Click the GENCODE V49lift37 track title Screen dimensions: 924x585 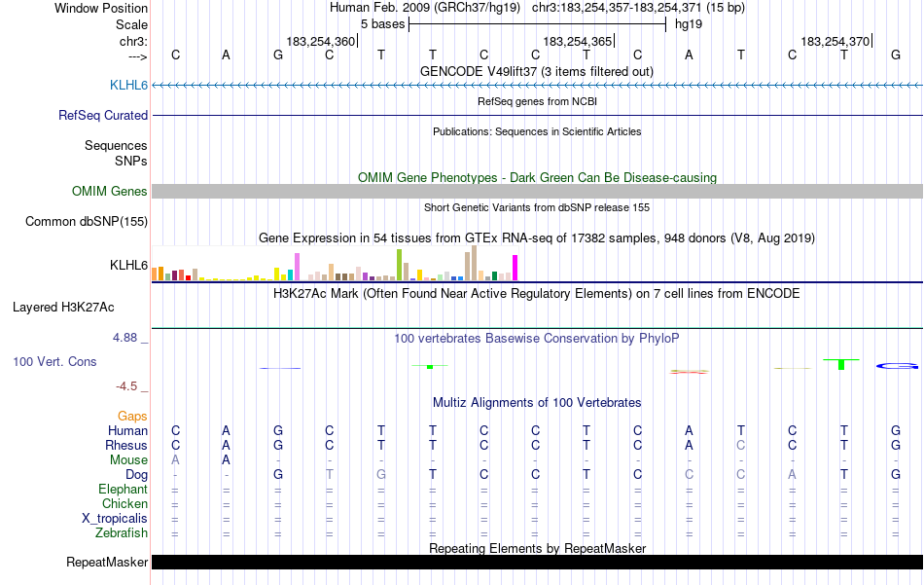[x=537, y=71]
